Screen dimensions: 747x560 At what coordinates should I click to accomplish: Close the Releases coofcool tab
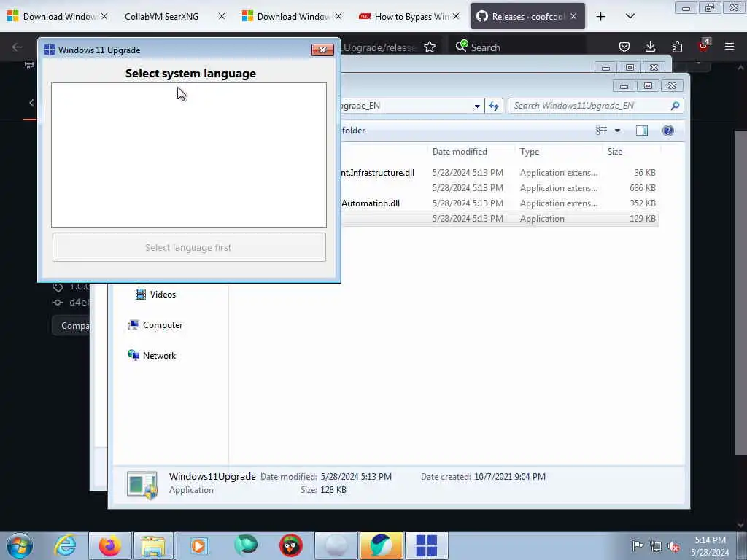coord(573,16)
